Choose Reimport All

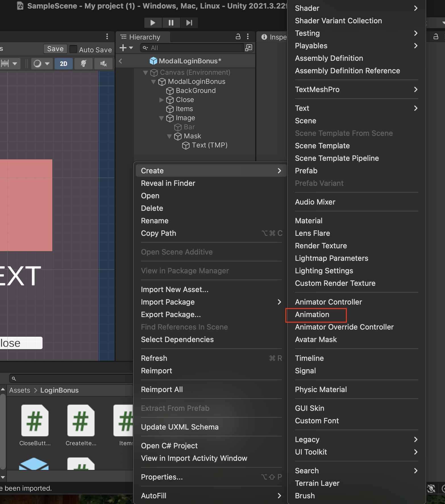click(211, 390)
